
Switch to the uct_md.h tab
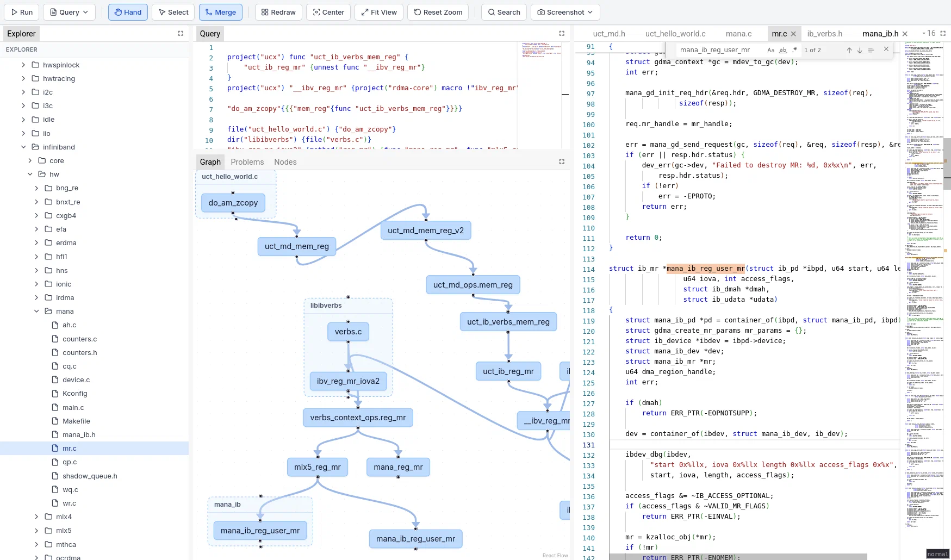(609, 34)
